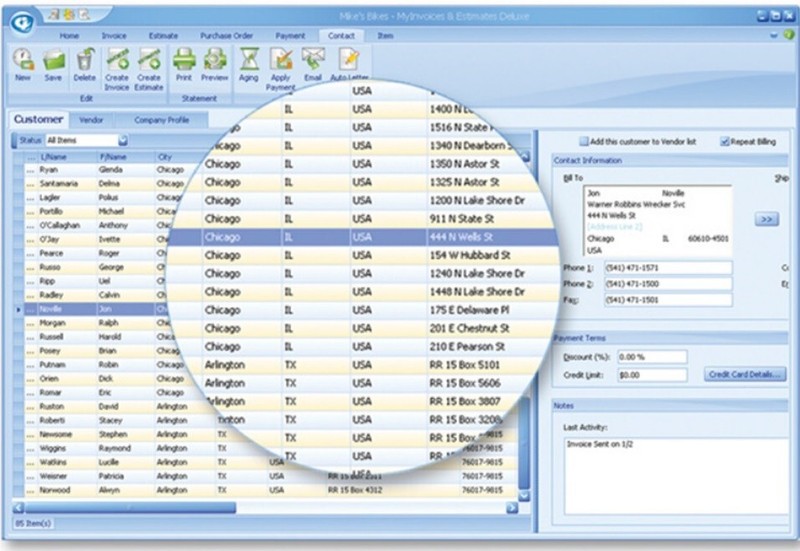Image resolution: width=800 pixels, height=551 pixels.
Task: Check Add this customer to Vendor list
Action: pos(584,141)
